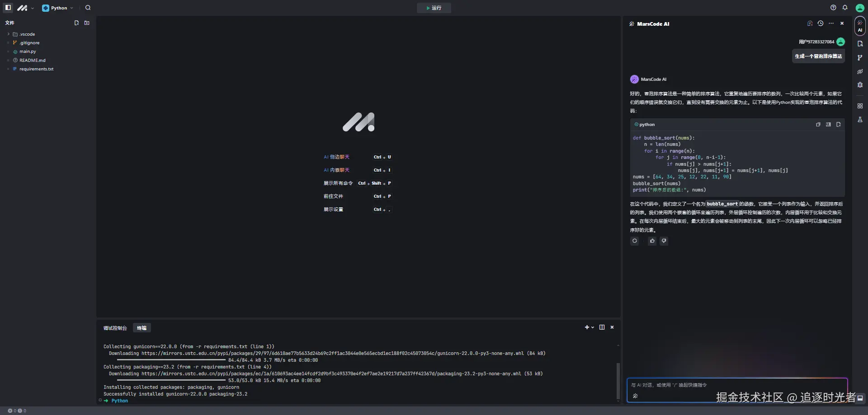868x415 pixels.
Task: Add code block to new file
Action: point(839,125)
